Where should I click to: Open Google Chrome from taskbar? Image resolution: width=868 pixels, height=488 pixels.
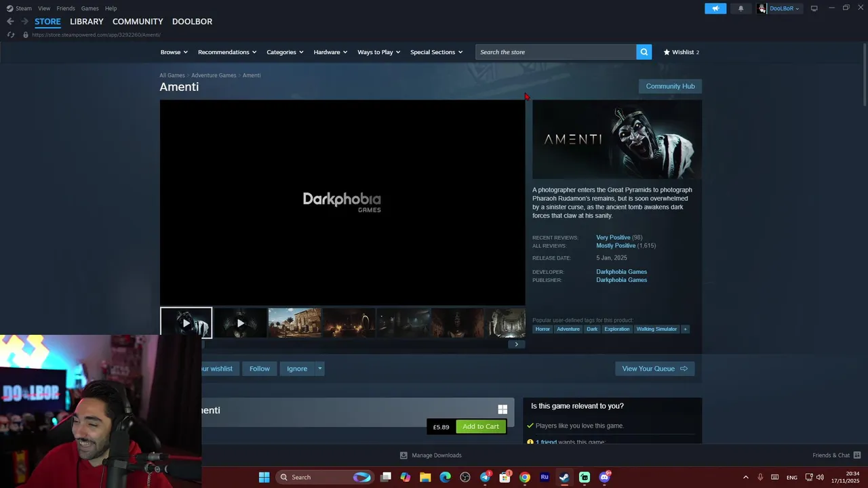(x=524, y=477)
